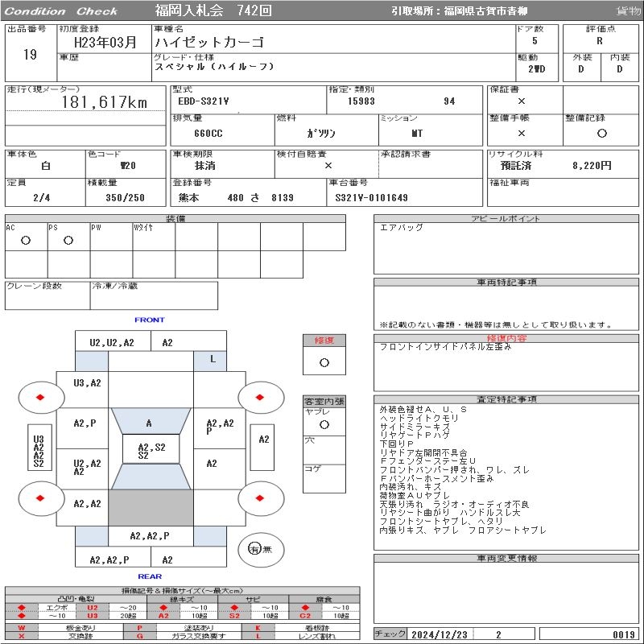Click the blue windshield panel marked A
The height and width of the screenshot is (644, 644).
pyautogui.click(x=151, y=421)
